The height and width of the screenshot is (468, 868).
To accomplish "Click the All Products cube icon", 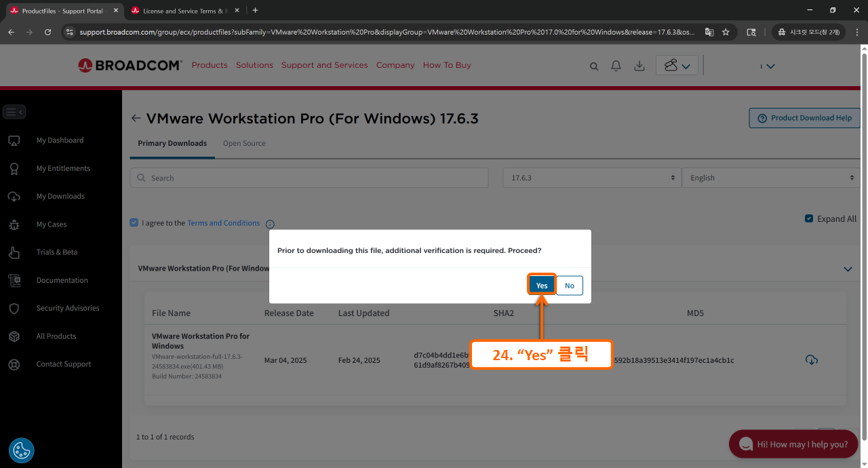I will pyautogui.click(x=14, y=336).
